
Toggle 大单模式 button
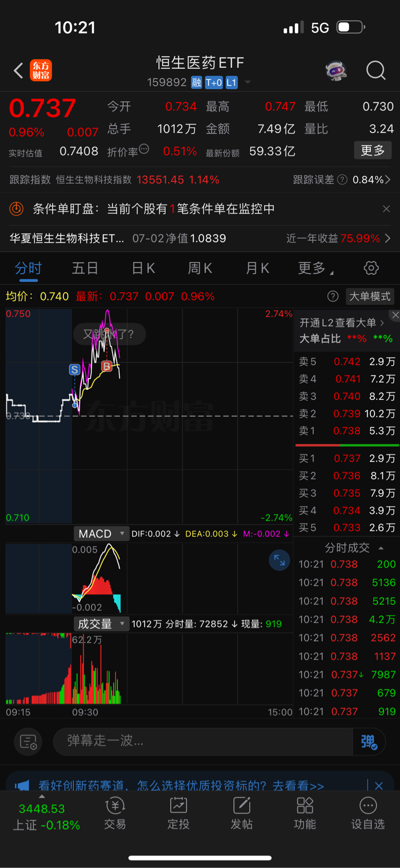370,297
